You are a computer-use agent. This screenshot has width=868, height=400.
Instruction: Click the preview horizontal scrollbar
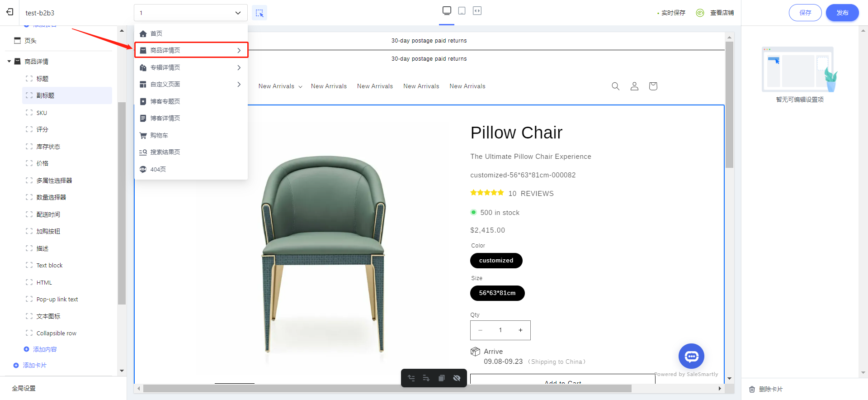pos(387,389)
